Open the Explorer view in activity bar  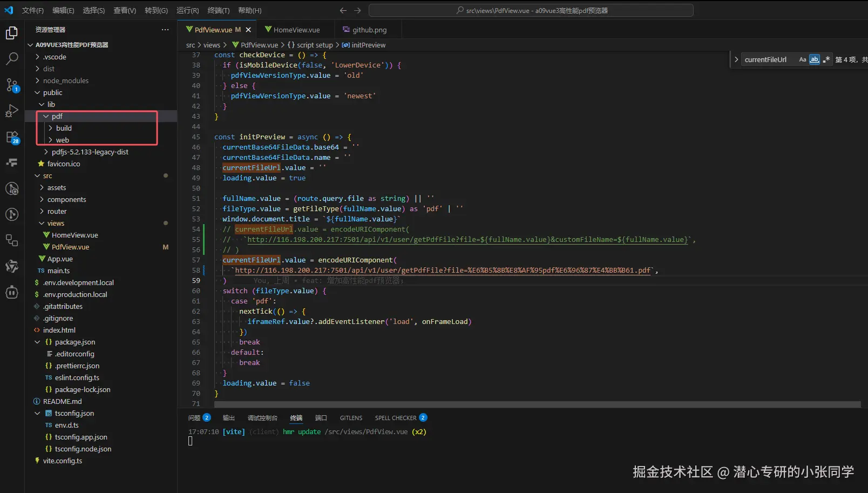(x=11, y=33)
